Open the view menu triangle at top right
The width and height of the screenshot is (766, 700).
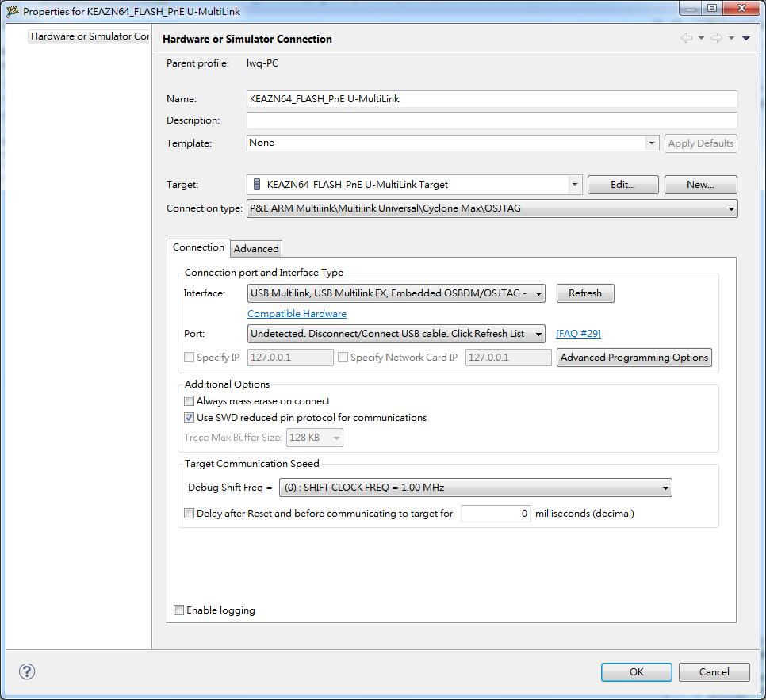[x=746, y=38]
